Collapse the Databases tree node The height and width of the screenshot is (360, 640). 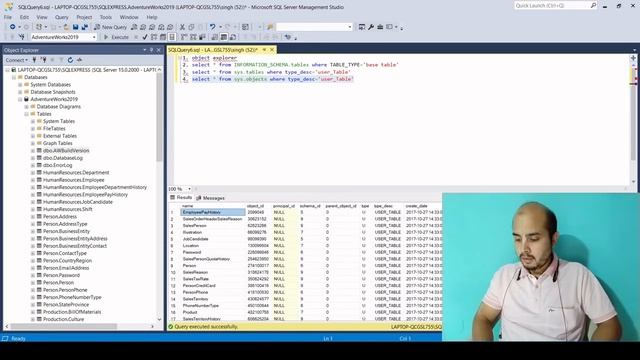click(14, 77)
